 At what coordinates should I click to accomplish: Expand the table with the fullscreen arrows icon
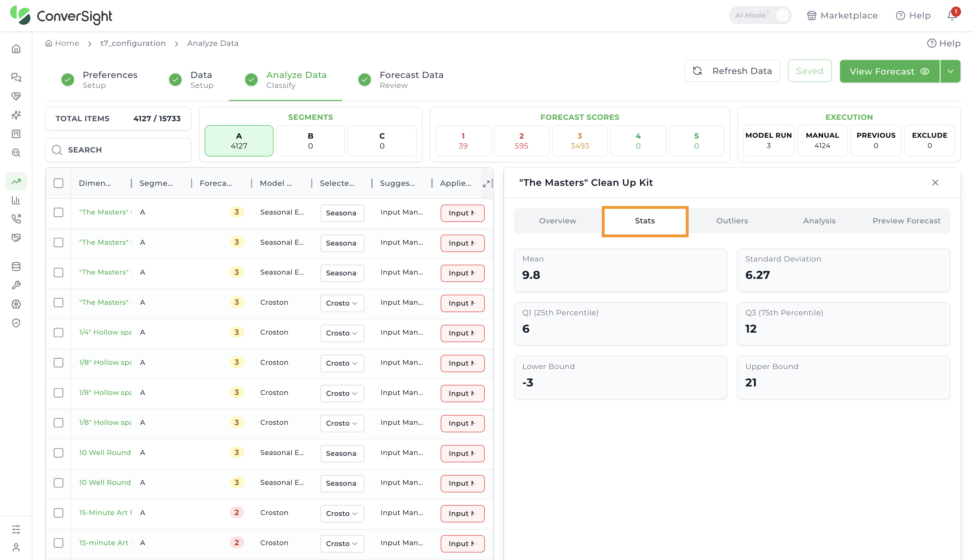[x=486, y=184]
